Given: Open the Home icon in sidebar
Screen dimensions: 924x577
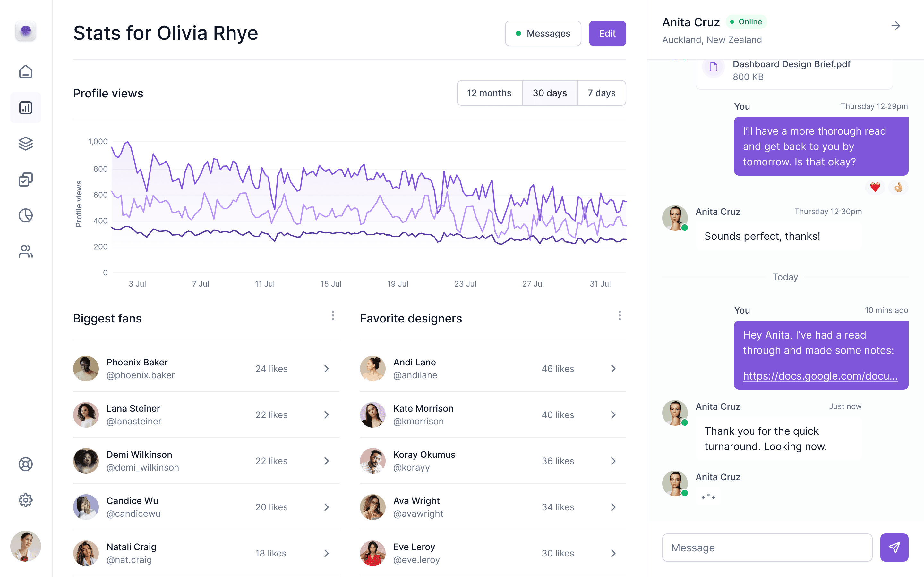Looking at the screenshot, I should (x=26, y=72).
